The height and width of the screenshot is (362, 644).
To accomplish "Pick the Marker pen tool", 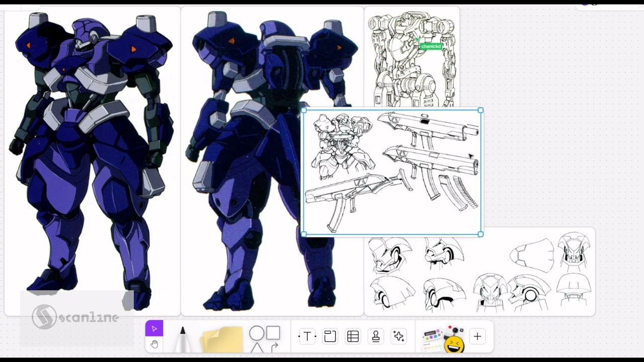I will point(182,339).
